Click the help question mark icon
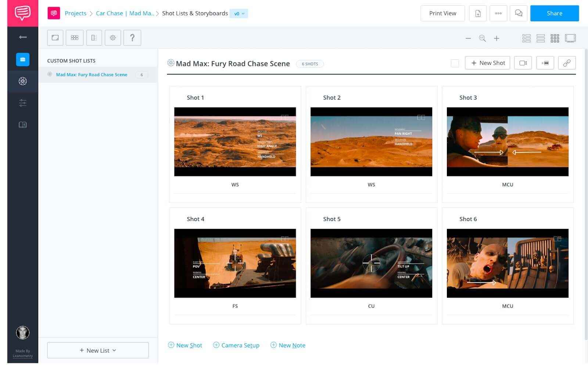588x372 pixels. coord(132,37)
